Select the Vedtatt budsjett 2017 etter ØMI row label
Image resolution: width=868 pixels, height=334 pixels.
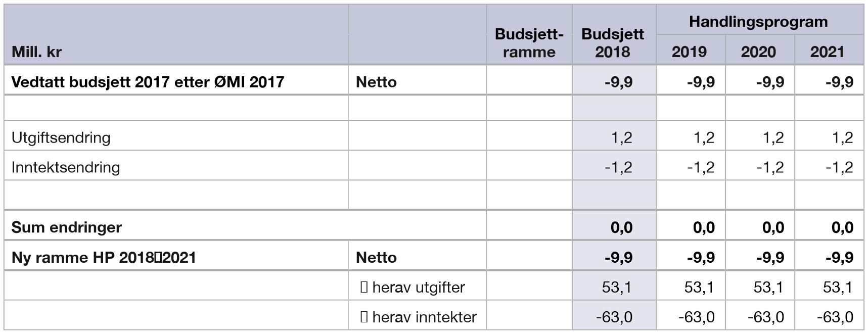tap(148, 82)
